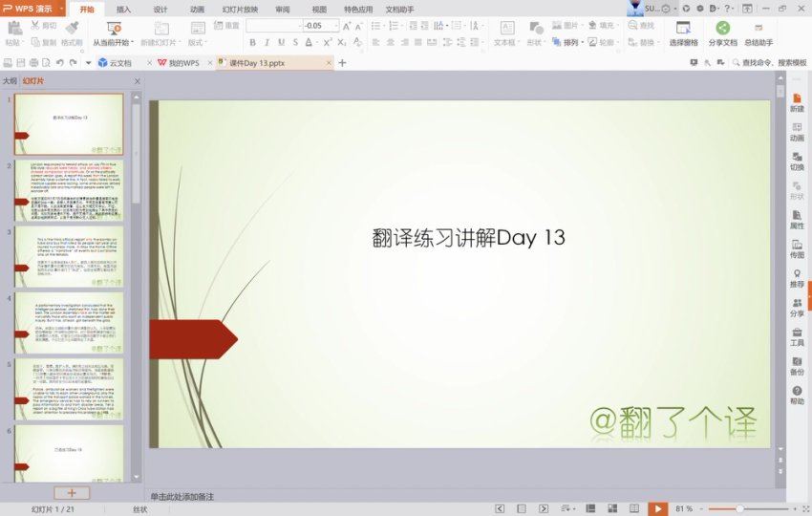Open the Animation (动画) sidebar pane
The width and height of the screenshot is (812, 516).
click(797, 132)
